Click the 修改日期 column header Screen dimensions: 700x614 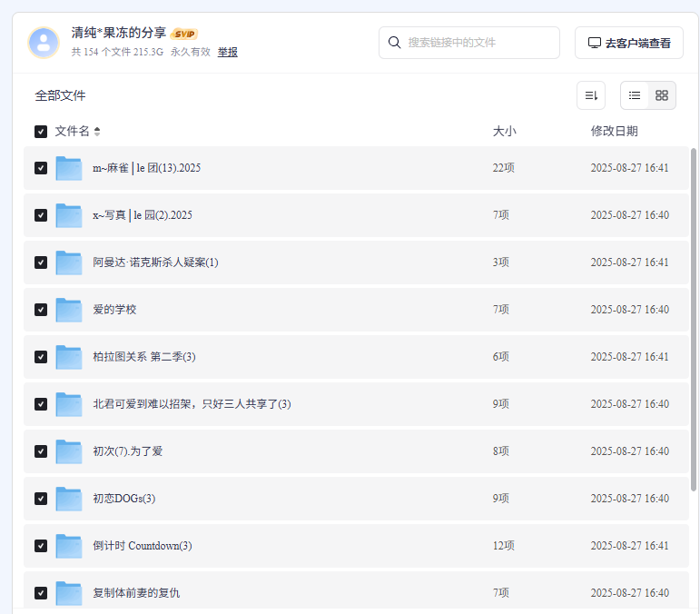pyautogui.click(x=614, y=132)
